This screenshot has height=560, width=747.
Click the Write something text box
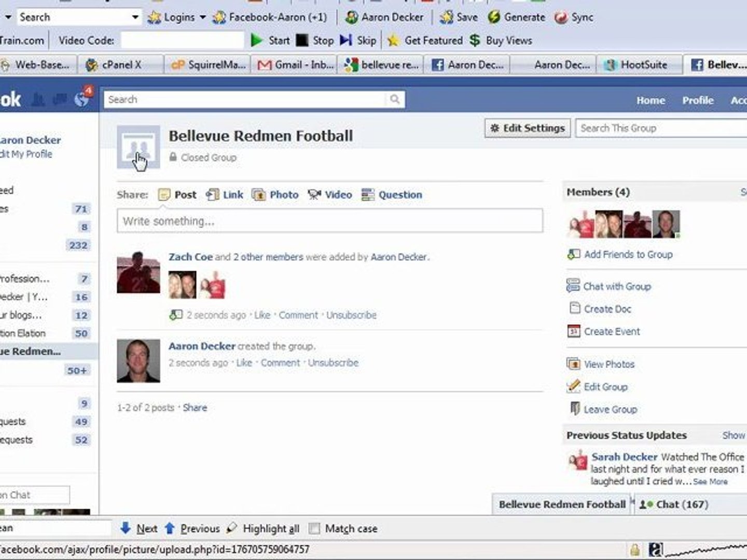click(330, 221)
